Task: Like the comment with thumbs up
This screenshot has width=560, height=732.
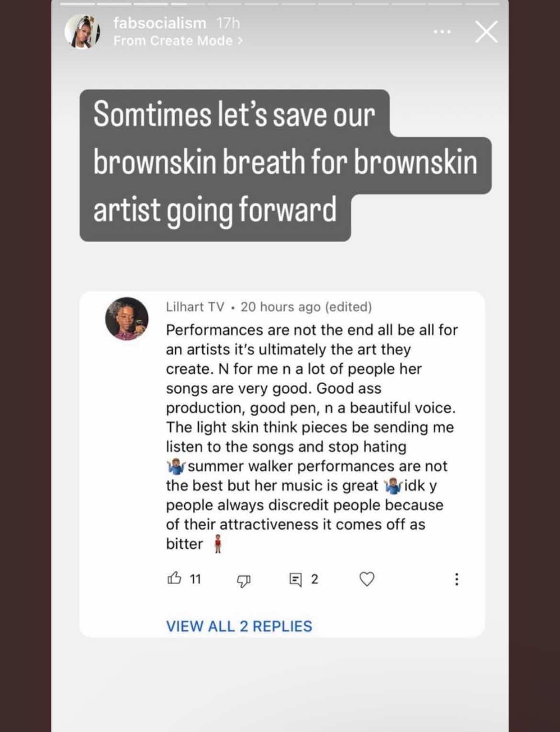Action: point(175,578)
